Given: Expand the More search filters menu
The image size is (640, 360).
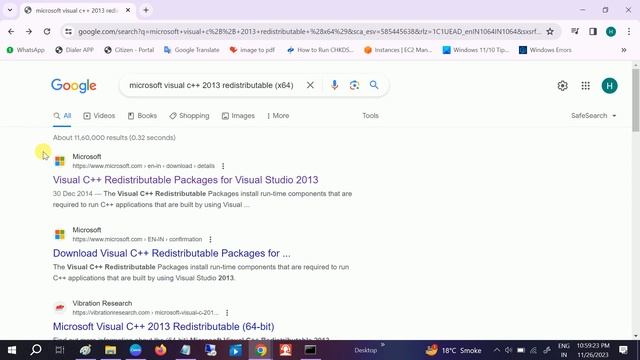Looking at the screenshot, I should coord(278,116).
